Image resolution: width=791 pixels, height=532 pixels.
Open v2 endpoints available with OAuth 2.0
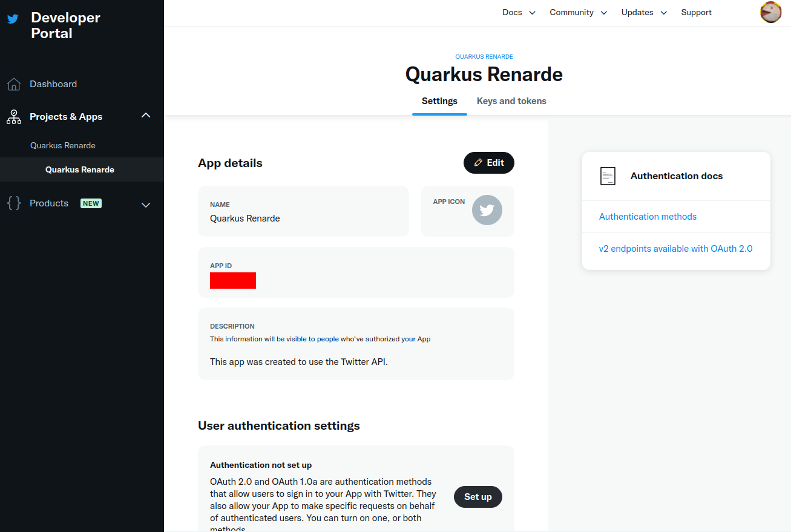[675, 249]
